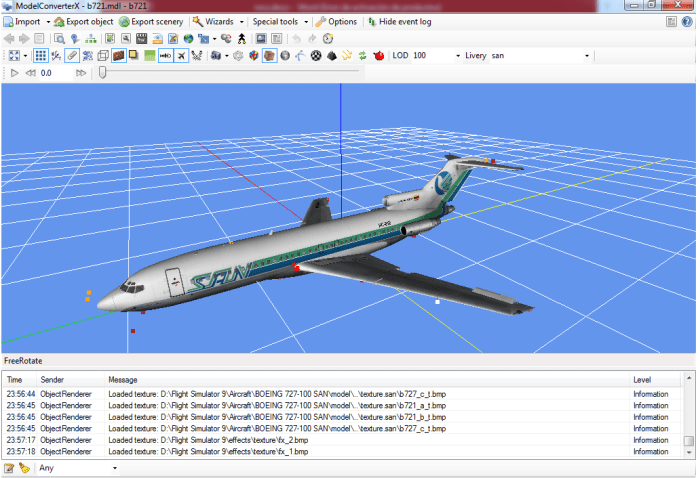Click the grey sphere shading icon
Screen dimensions: 700x478
(x=285, y=56)
